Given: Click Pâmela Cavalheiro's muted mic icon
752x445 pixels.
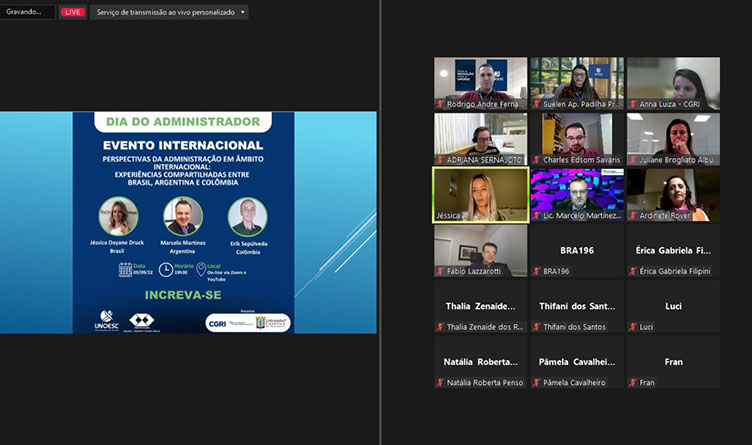Looking at the screenshot, I should [537, 383].
